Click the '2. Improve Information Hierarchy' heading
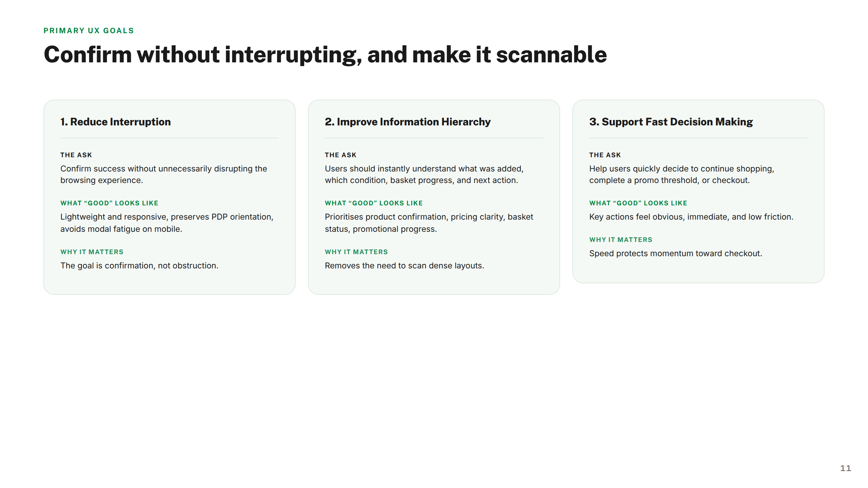Image resolution: width=868 pixels, height=488 pixels. [x=408, y=122]
